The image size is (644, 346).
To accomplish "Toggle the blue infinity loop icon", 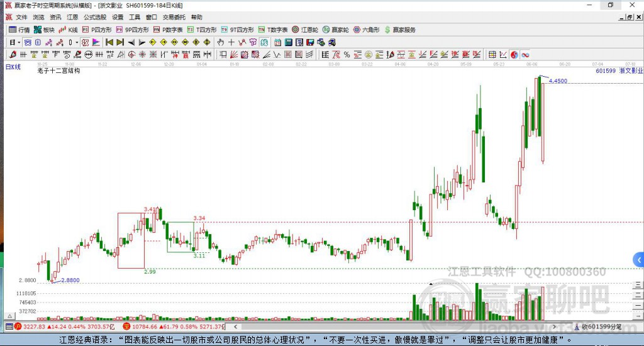I will (x=525, y=55).
